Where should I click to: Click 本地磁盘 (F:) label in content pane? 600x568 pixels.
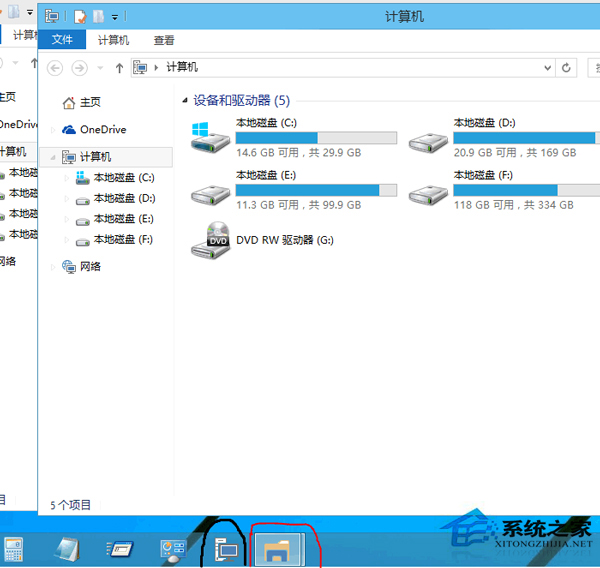pos(483,175)
